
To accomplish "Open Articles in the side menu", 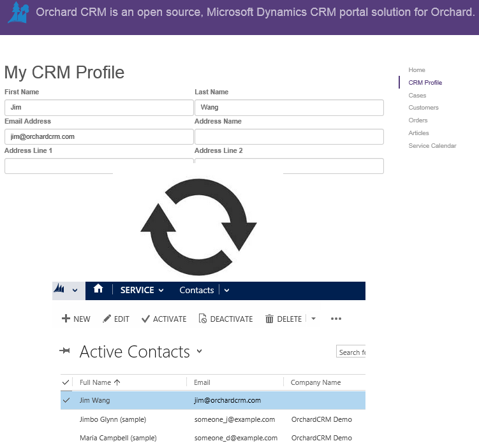I will click(418, 133).
